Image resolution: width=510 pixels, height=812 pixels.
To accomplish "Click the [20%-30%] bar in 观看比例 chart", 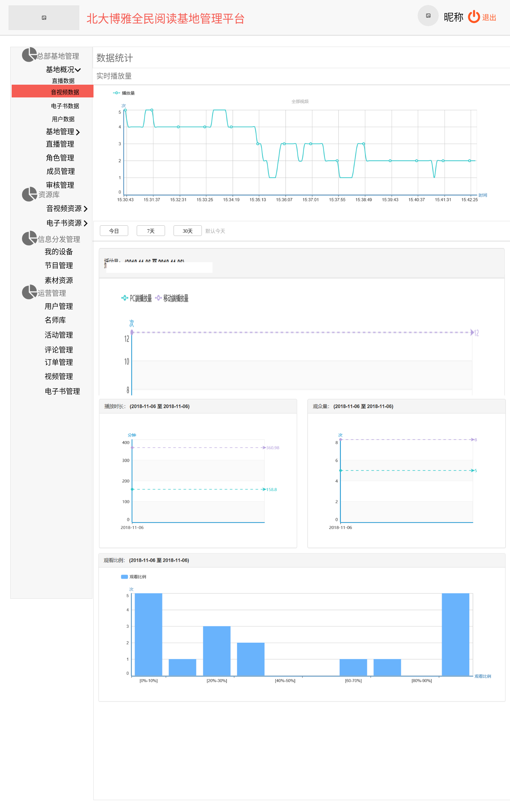I will click(217, 651).
